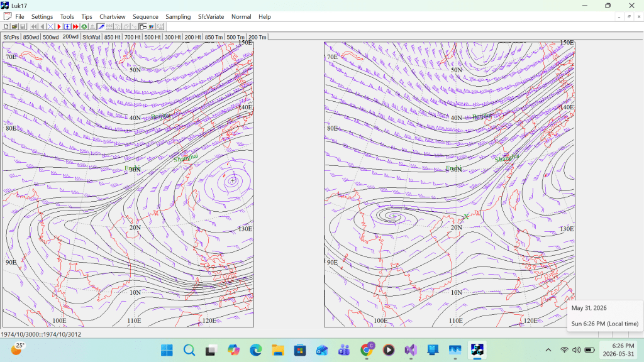Switch to the 700 Ht tab

(x=132, y=37)
